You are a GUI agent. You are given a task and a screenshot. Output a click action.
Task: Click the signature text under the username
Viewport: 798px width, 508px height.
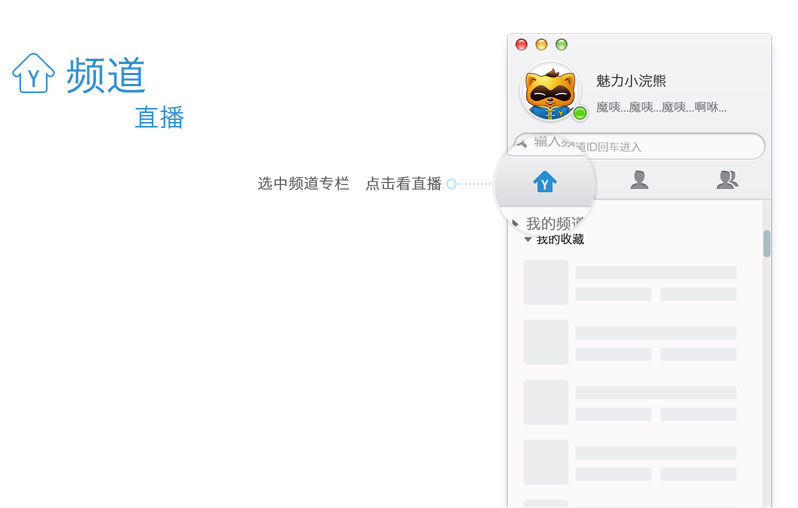coord(661,107)
